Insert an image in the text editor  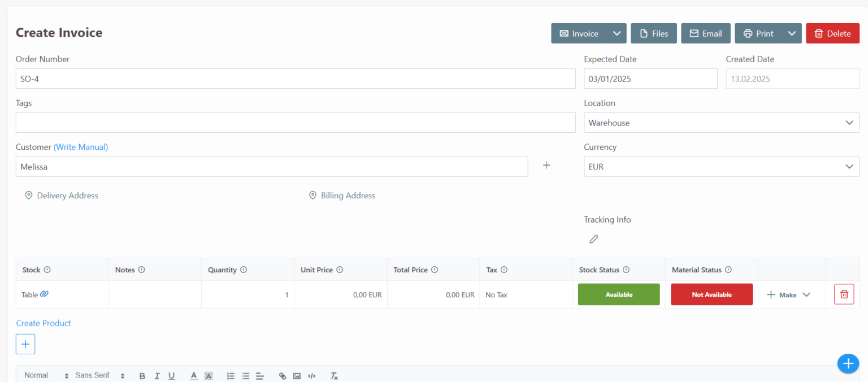tap(297, 375)
